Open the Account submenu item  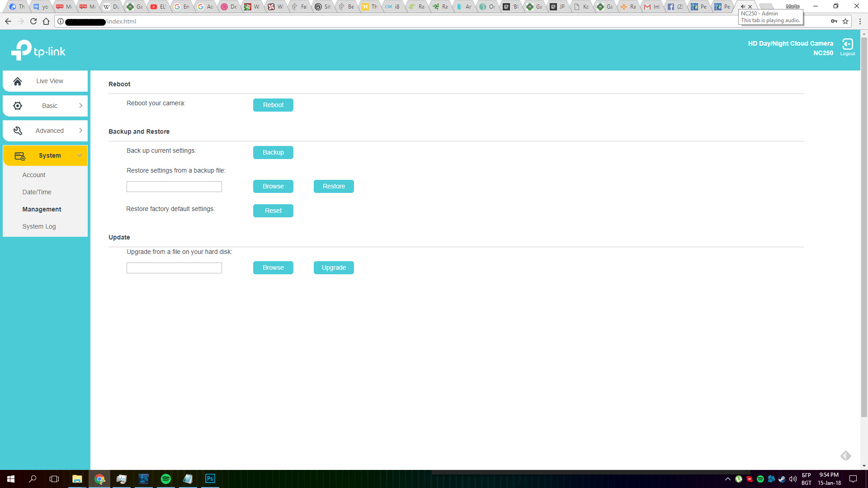[x=34, y=175]
